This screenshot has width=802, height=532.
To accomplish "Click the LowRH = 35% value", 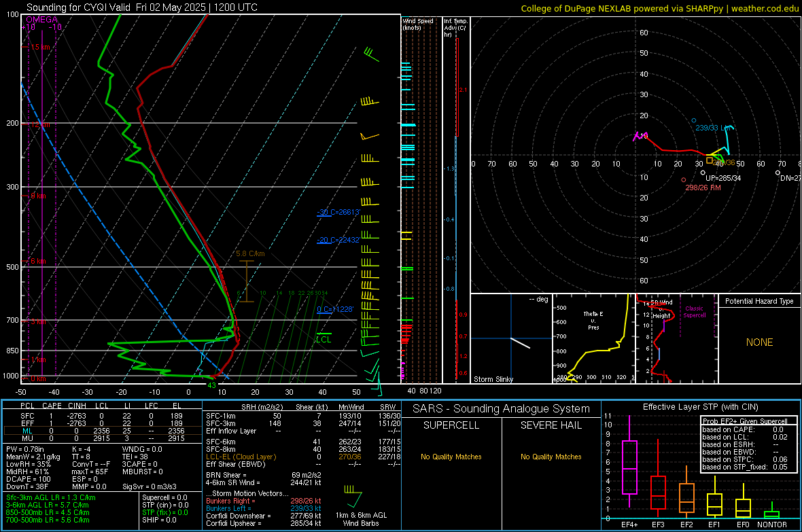I will pyautogui.click(x=29, y=464).
